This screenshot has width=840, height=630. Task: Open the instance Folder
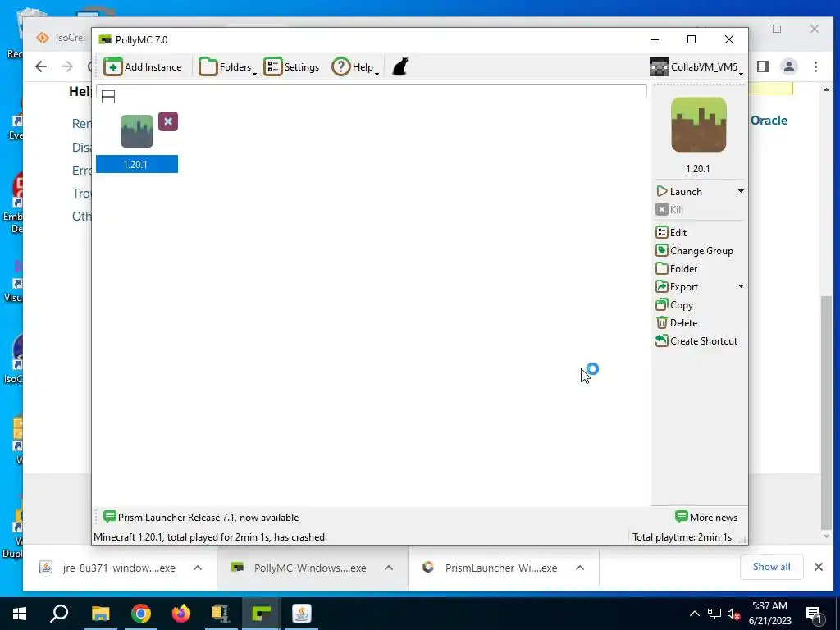tap(677, 269)
